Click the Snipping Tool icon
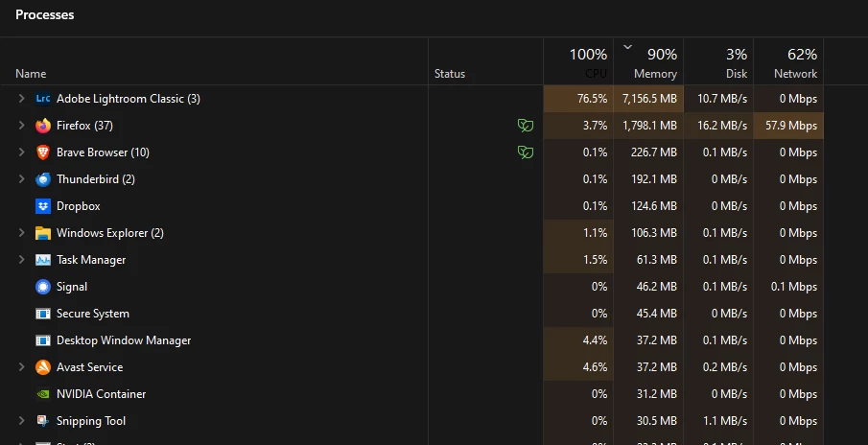 point(43,421)
